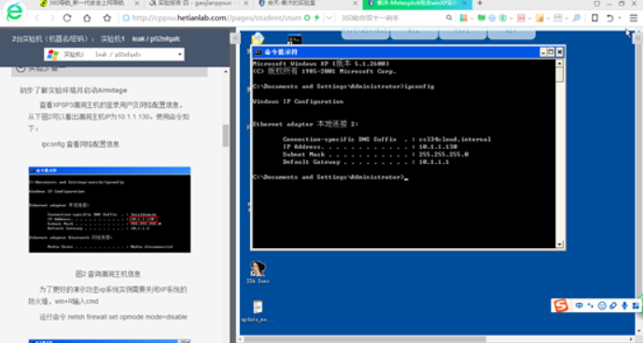Click the Sogou microphone voice input icon
This screenshot has height=343, width=644.
(x=624, y=306)
